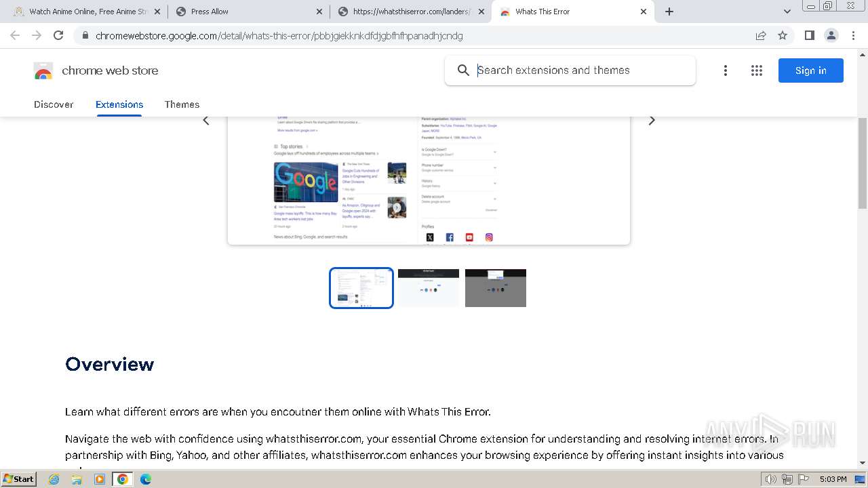Open the Google apps grid
The height and width of the screenshot is (488, 868).
(757, 70)
